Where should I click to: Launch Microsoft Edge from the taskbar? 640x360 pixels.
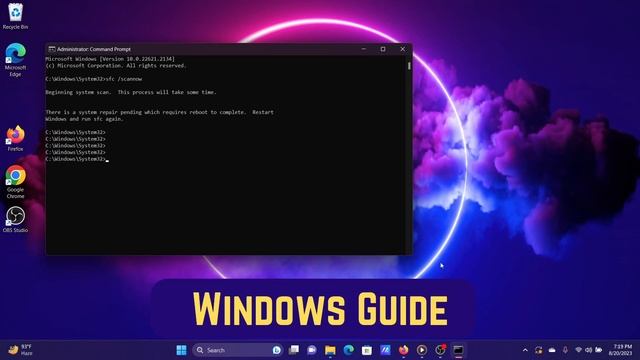pyautogui.click(x=349, y=350)
